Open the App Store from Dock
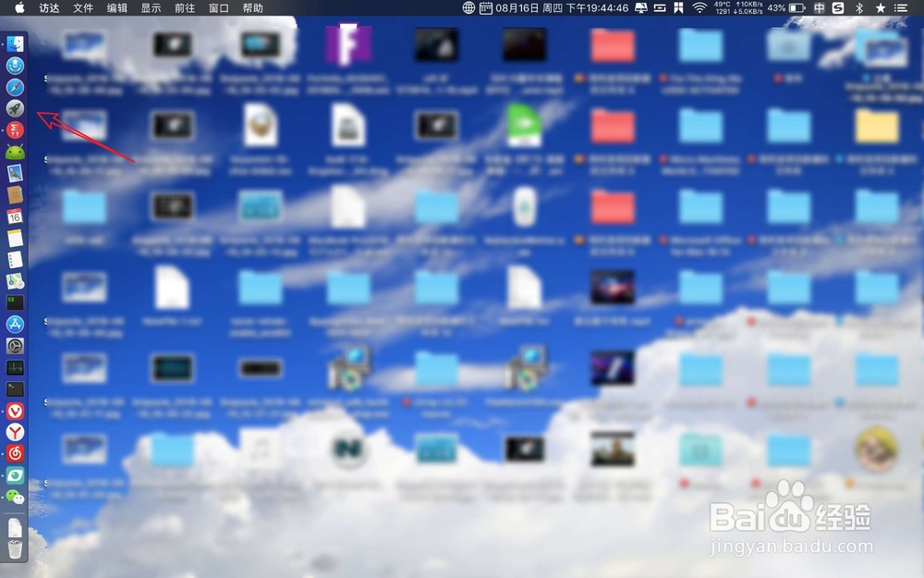 pyautogui.click(x=15, y=324)
